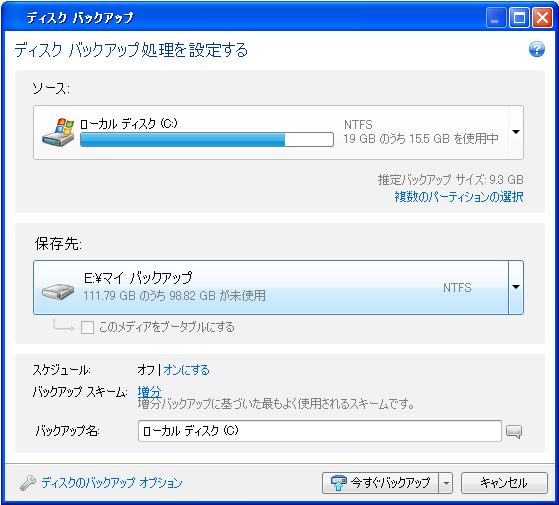The width and height of the screenshot is (559, 505).
Task: Click the wrench icon for disk backup options
Action: [28, 483]
